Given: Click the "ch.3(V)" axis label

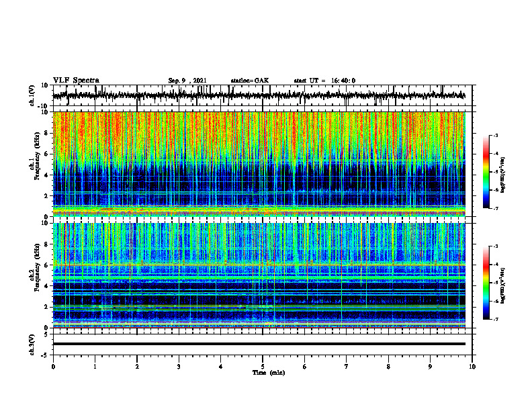Looking at the screenshot, I should coord(32,345).
